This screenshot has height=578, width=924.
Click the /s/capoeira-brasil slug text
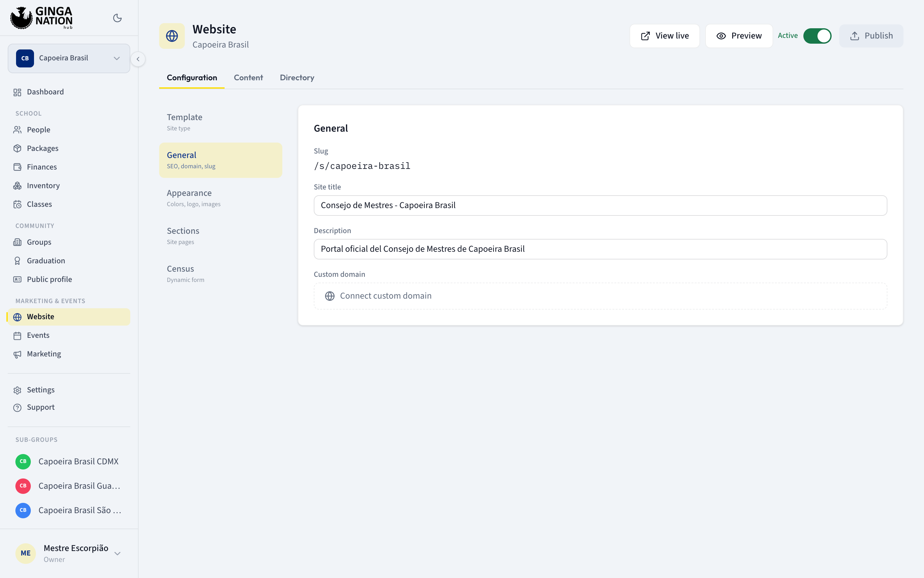click(362, 166)
